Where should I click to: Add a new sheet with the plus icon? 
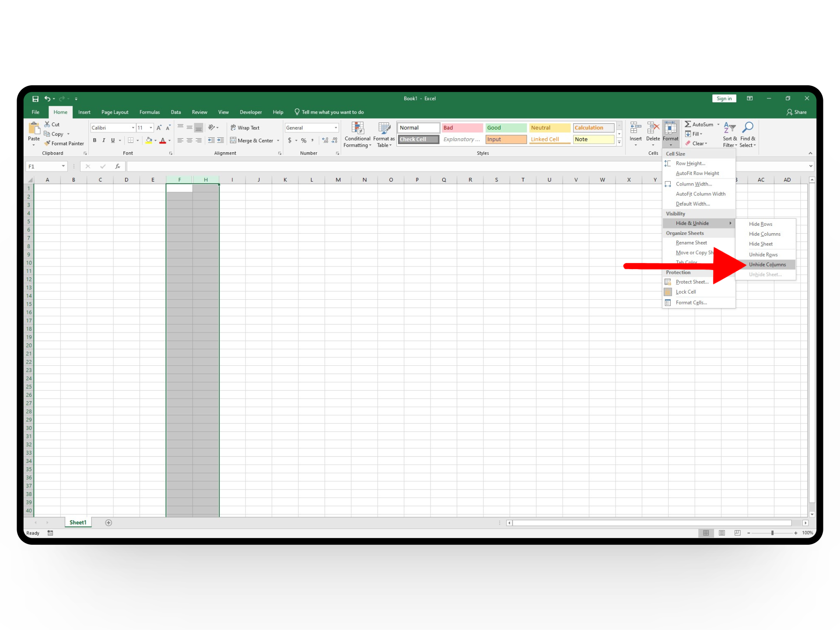pos(108,522)
